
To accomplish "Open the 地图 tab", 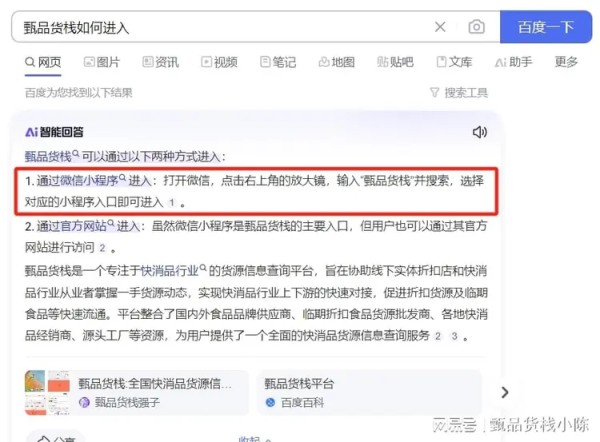I will pos(337,62).
